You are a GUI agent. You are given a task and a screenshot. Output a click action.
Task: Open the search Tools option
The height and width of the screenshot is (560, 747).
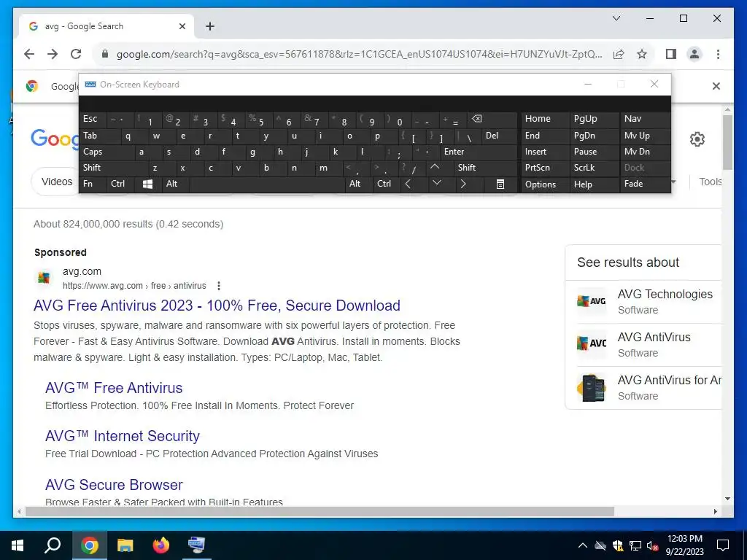click(710, 182)
